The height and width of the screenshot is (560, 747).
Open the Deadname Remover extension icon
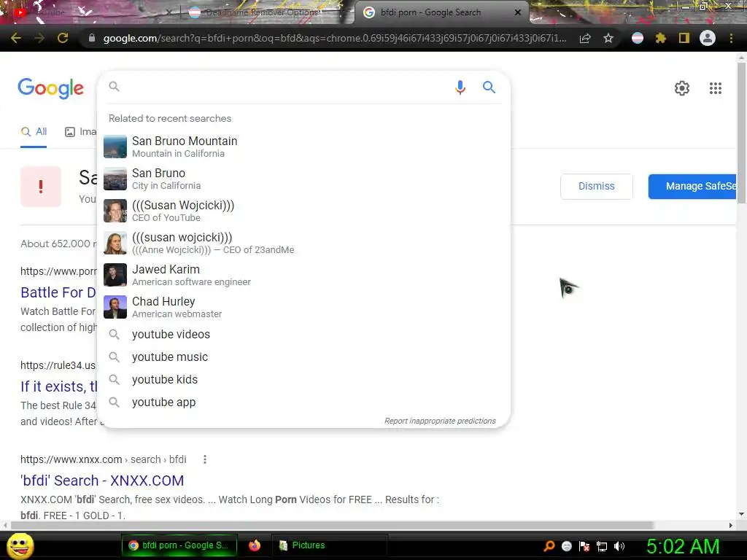(638, 38)
